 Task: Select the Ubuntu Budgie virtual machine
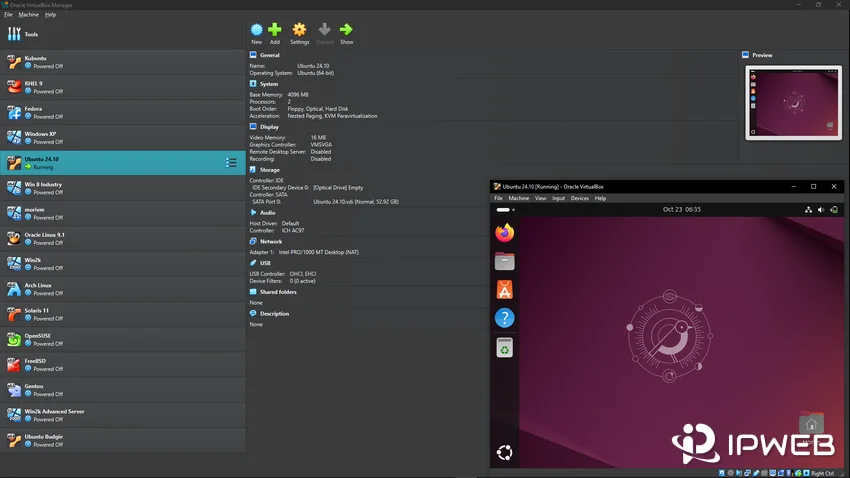pos(123,440)
